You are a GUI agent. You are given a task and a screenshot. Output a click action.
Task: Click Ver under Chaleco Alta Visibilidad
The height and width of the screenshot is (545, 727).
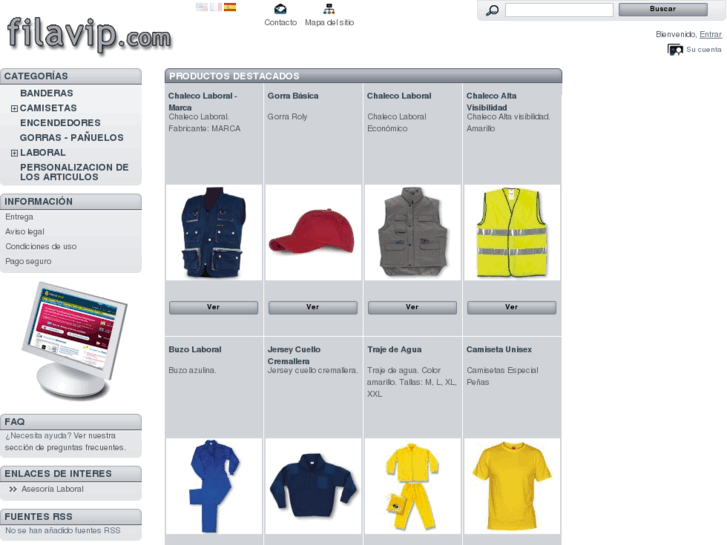pos(511,308)
